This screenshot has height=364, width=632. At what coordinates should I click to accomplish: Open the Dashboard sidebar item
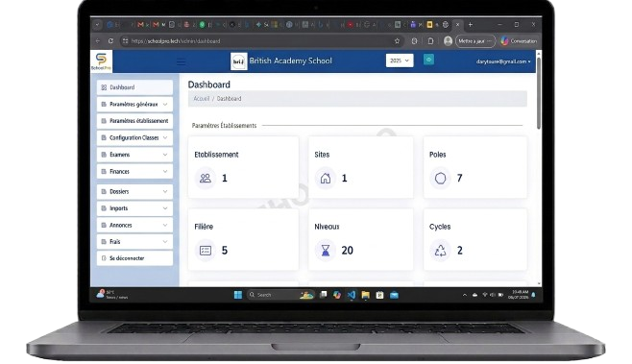coord(134,87)
